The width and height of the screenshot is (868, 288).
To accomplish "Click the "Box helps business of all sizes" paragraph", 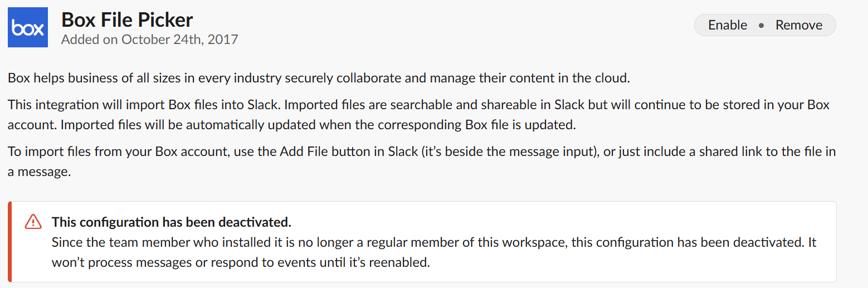I will (x=319, y=78).
